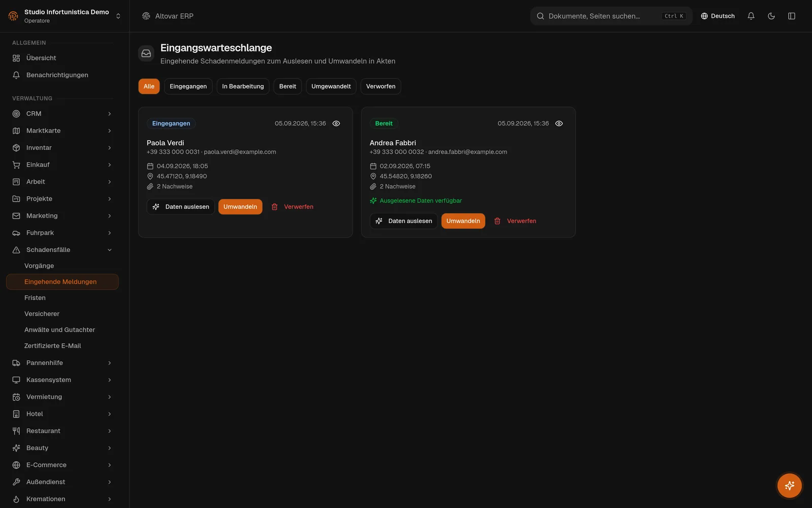This screenshot has width=812, height=508.
Task: Open Eingehende Meldungen in sidebar
Action: point(62,282)
